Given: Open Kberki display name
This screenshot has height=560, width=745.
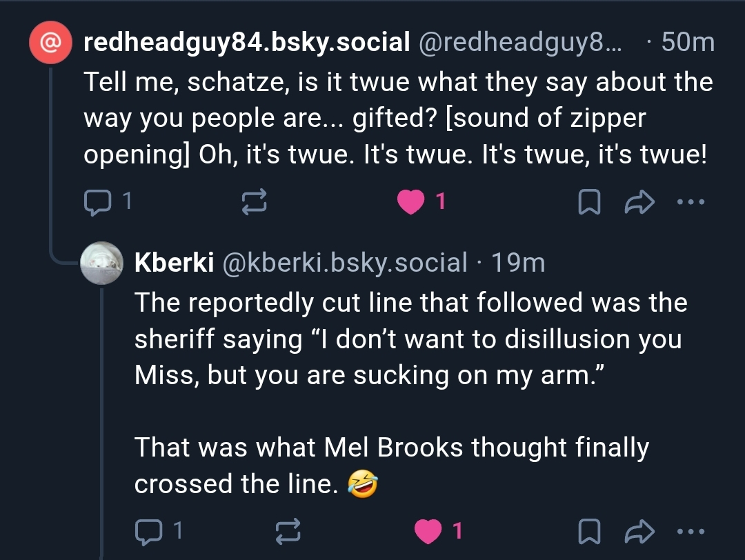Looking at the screenshot, I should point(173,262).
